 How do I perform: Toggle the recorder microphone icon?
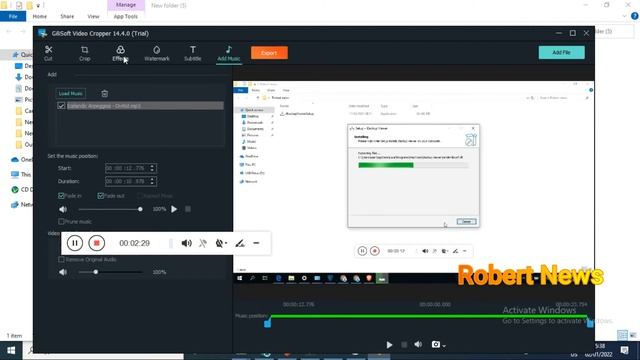pyautogui.click(x=203, y=243)
